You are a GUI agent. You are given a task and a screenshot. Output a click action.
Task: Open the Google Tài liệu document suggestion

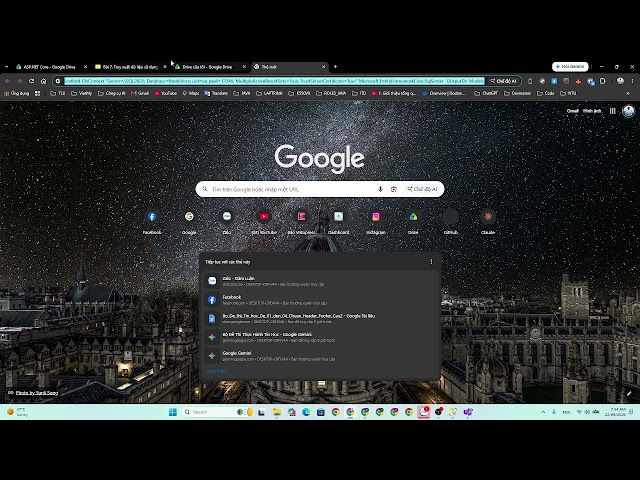[320, 318]
